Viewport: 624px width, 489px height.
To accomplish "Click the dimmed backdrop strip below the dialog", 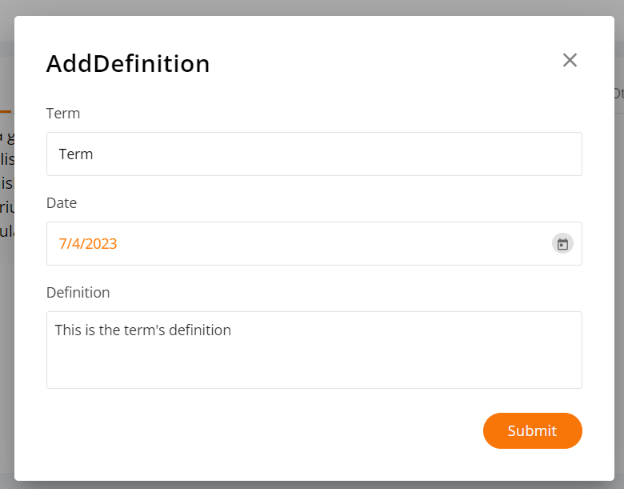I will click(x=312, y=485).
